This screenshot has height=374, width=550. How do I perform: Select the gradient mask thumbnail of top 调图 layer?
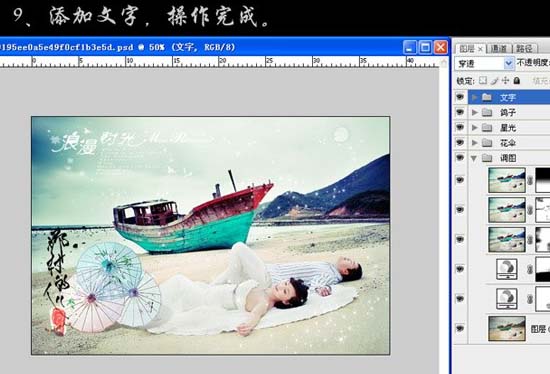543,180
